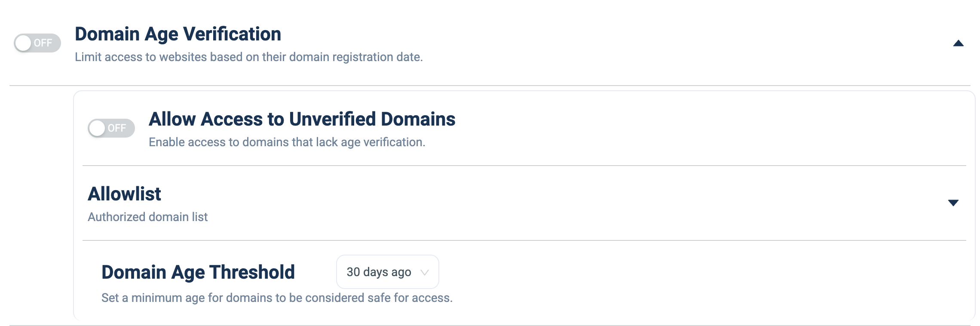Collapse the Domain Age Verification section arrow
Viewport: 980px width, 326px height.
pyautogui.click(x=959, y=43)
